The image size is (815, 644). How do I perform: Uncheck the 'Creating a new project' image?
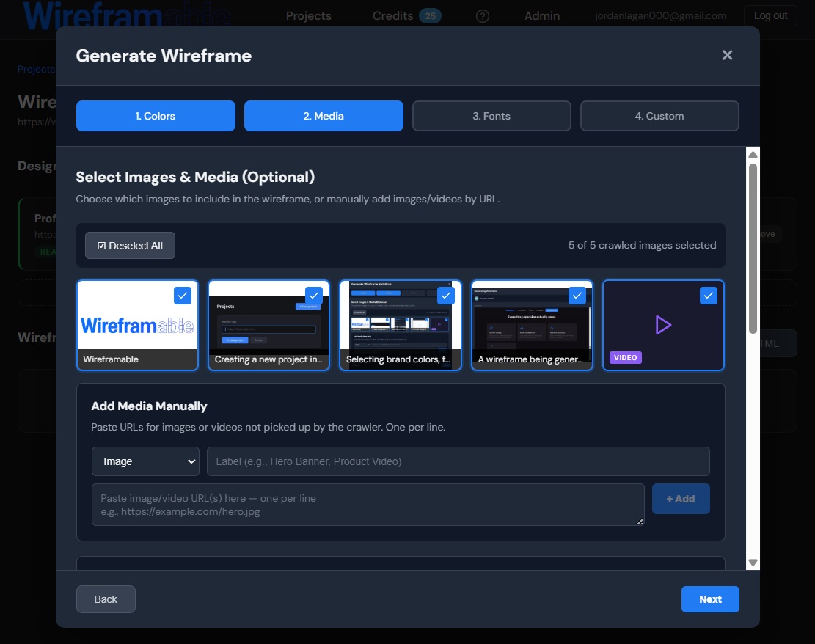[314, 296]
